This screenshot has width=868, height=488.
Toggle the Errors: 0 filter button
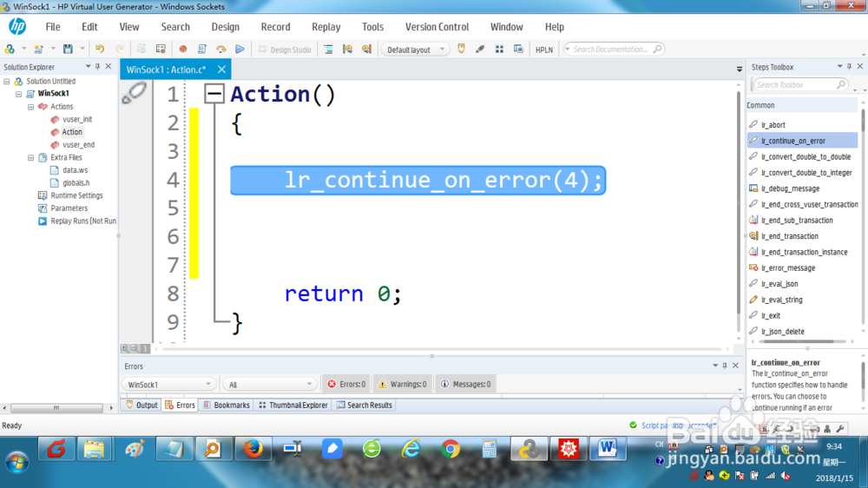pyautogui.click(x=346, y=384)
